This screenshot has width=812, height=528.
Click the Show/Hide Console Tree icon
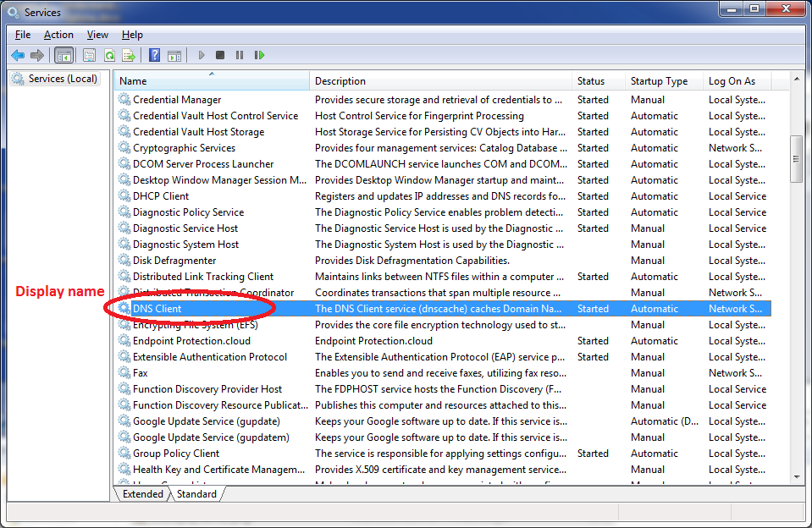(x=63, y=55)
